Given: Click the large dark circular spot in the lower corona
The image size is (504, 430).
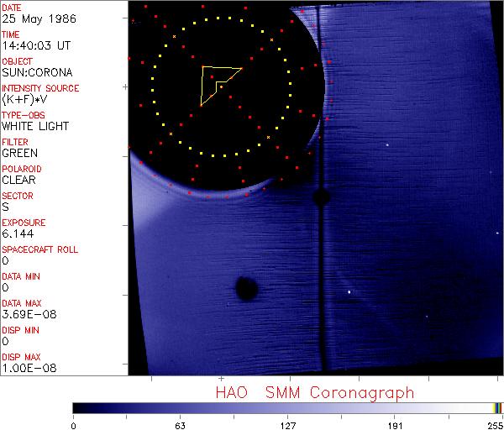Looking at the screenshot, I should tap(246, 289).
